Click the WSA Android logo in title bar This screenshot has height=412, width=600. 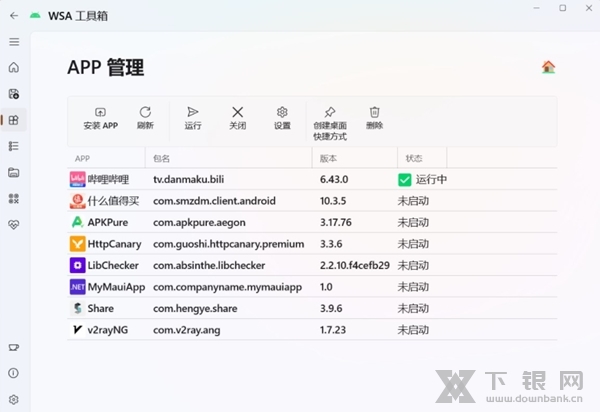coord(35,16)
